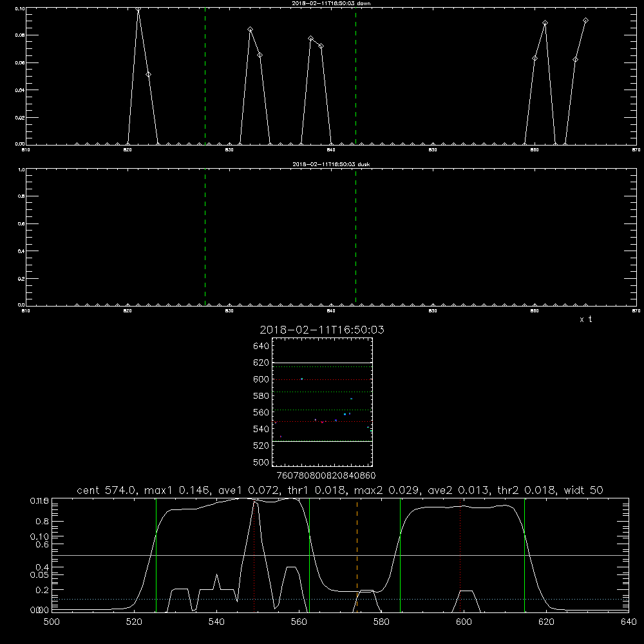Click the 'x t' label under the dusk plot

[585, 319]
